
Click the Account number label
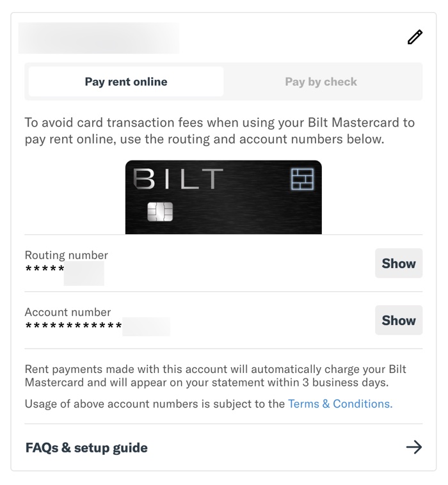(68, 312)
